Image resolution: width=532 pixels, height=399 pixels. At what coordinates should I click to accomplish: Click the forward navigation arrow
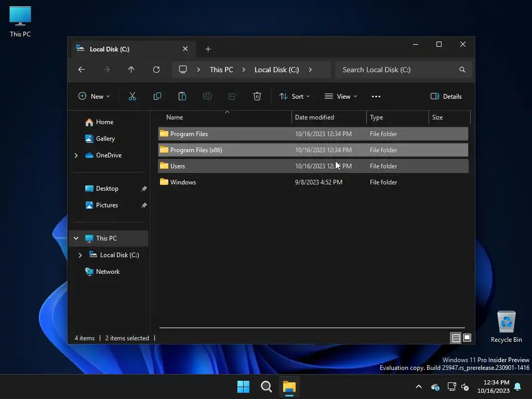[107, 70]
